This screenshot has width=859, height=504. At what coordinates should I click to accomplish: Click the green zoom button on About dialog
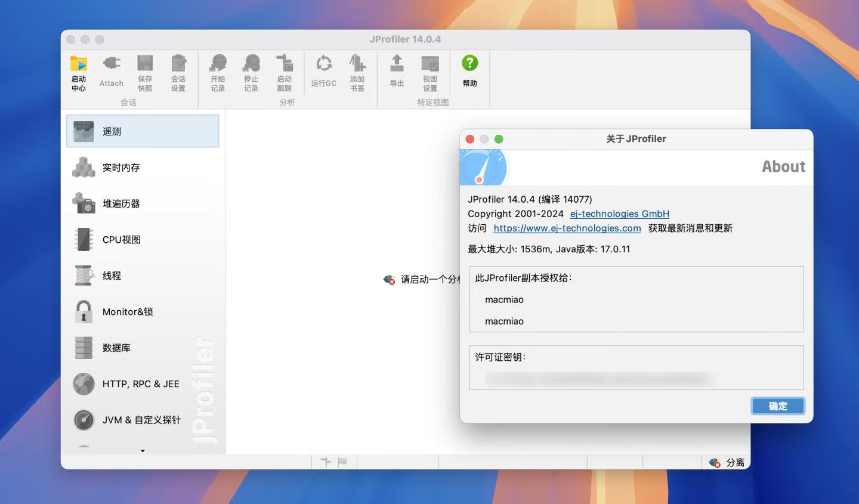pyautogui.click(x=499, y=139)
